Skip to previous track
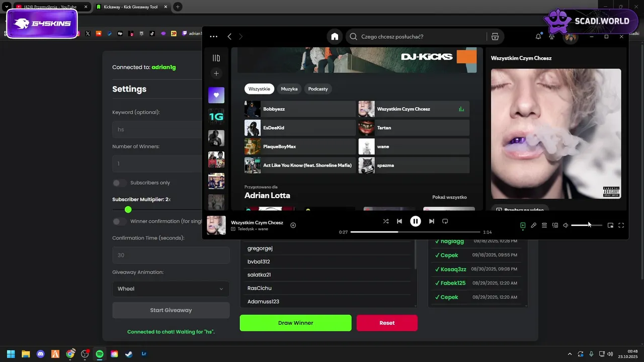Screen dimensions: 644x362 click(399, 221)
